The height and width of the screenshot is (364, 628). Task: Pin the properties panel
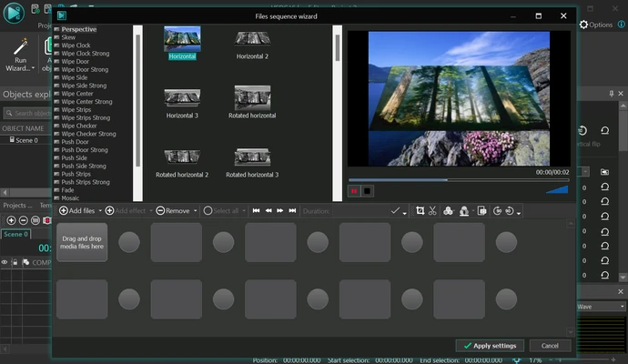(612, 94)
